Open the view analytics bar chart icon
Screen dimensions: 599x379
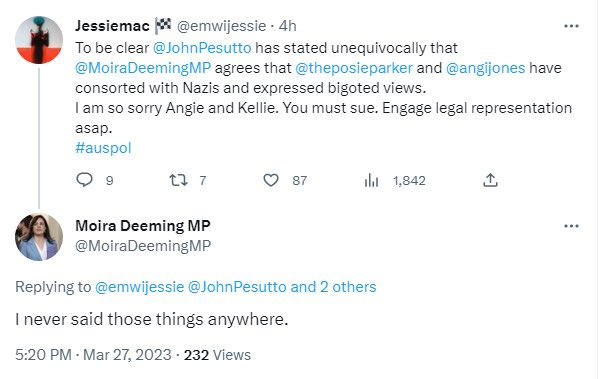pyautogui.click(x=371, y=180)
